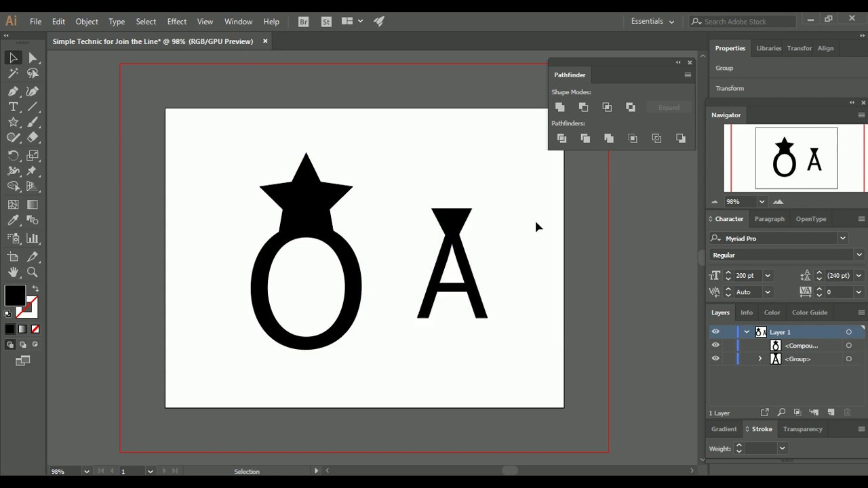The width and height of the screenshot is (868, 488).
Task: Choose the Rotate tool
Action: 13,155
